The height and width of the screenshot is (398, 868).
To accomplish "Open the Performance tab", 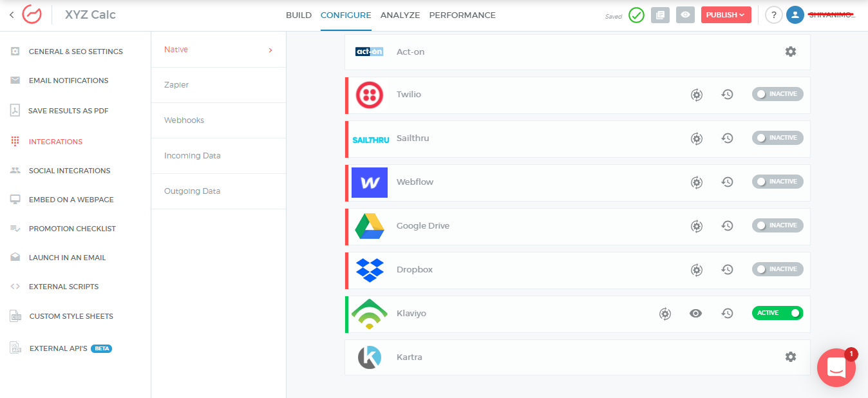I will (x=462, y=15).
